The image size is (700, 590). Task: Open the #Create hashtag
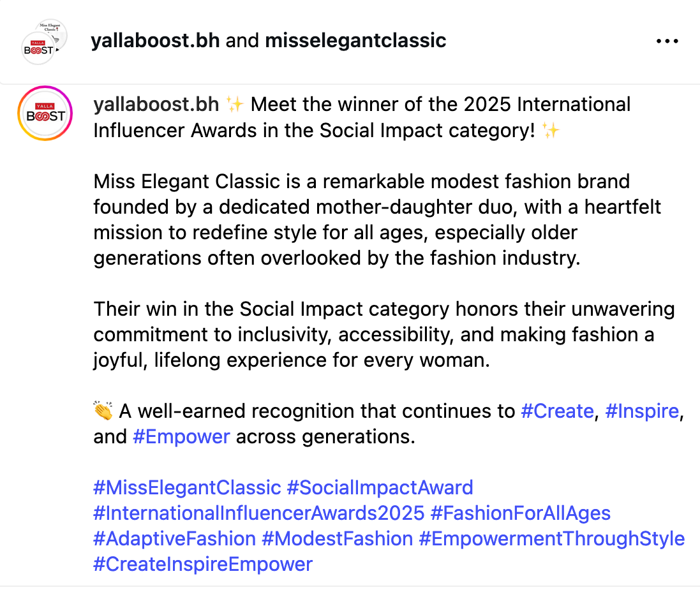pos(557,411)
